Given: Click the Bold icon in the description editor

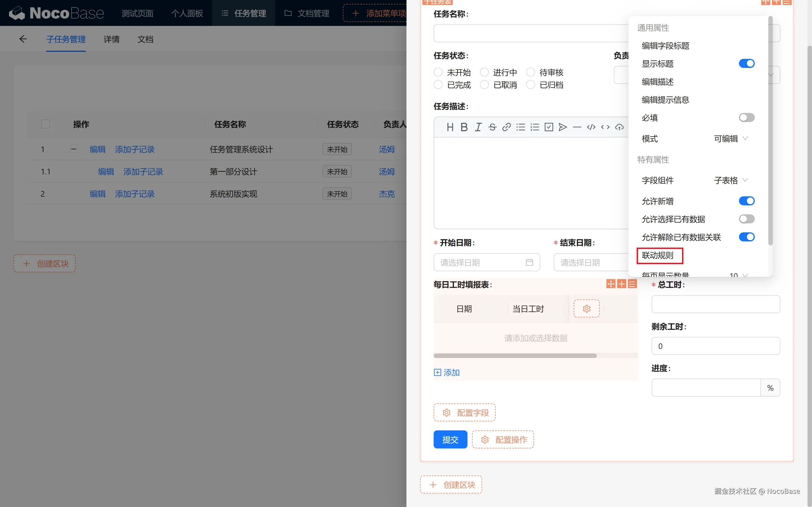Looking at the screenshot, I should pyautogui.click(x=464, y=127).
